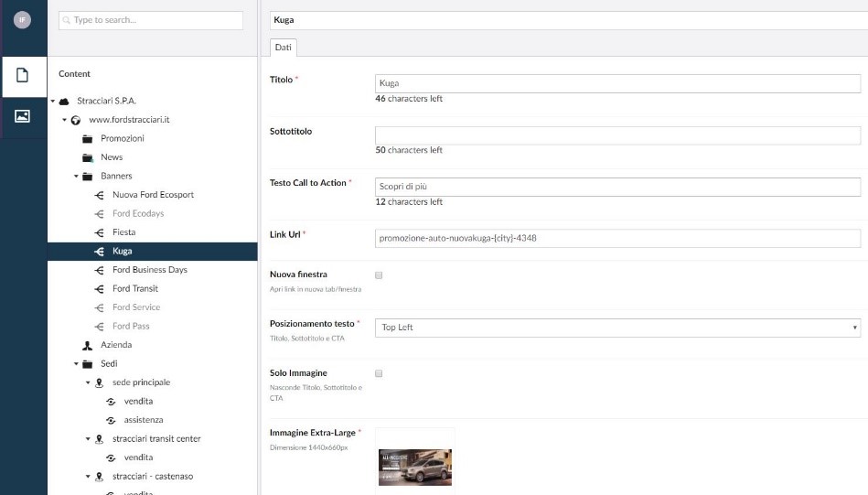Click the icon beside vendita under sede principale

click(x=111, y=402)
